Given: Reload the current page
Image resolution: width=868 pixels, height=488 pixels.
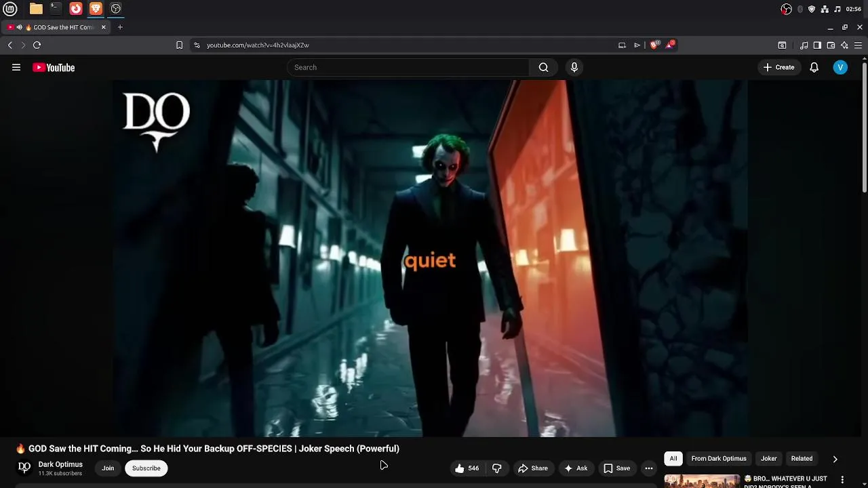Looking at the screenshot, I should pyautogui.click(x=37, y=45).
